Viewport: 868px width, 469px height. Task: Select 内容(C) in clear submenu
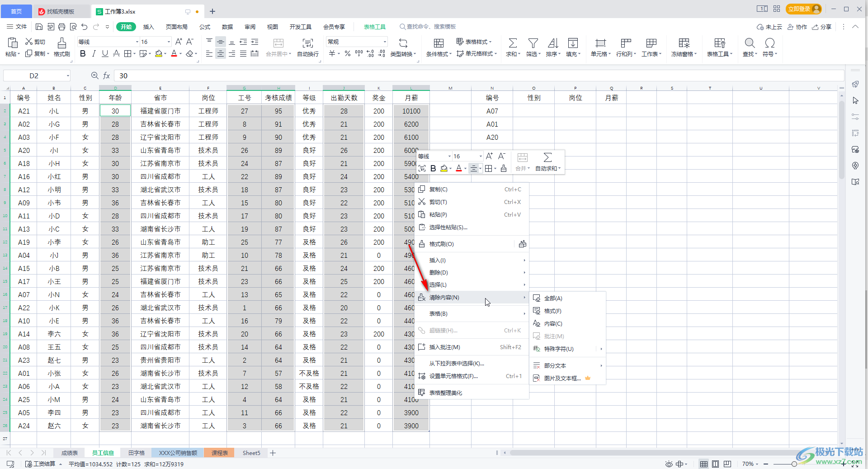click(x=567, y=324)
